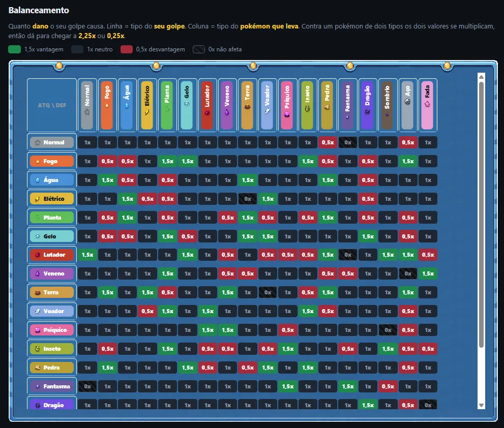Select the Dragão attack row label
This screenshot has height=428, width=504.
tap(52, 405)
